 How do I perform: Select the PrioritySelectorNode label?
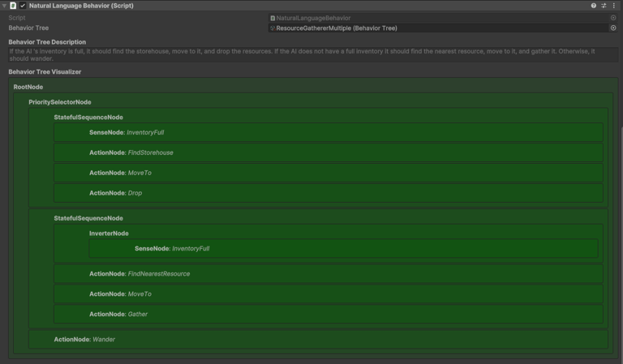[x=59, y=102]
